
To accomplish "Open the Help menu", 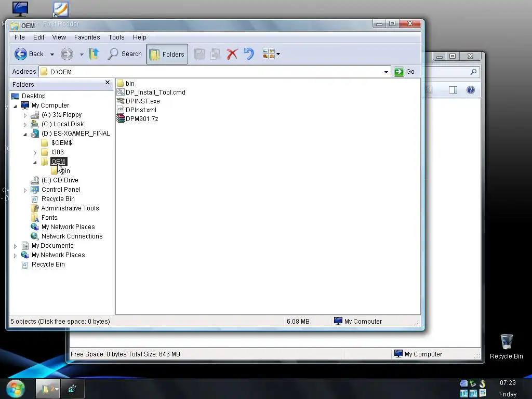I will click(139, 37).
